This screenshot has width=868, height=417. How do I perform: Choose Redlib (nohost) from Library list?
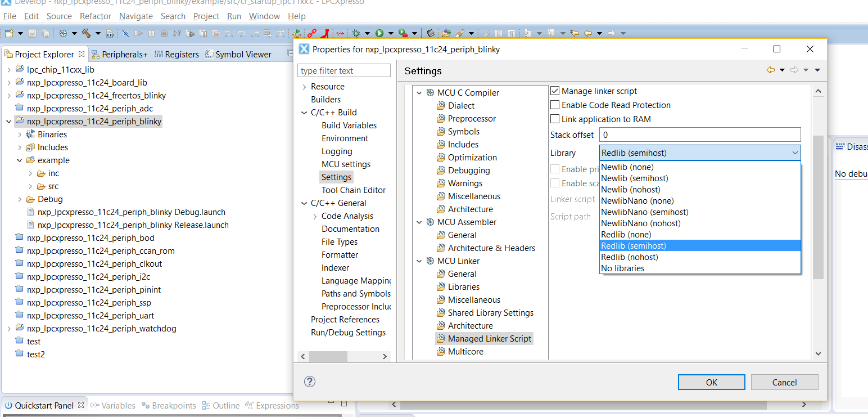tap(700, 257)
